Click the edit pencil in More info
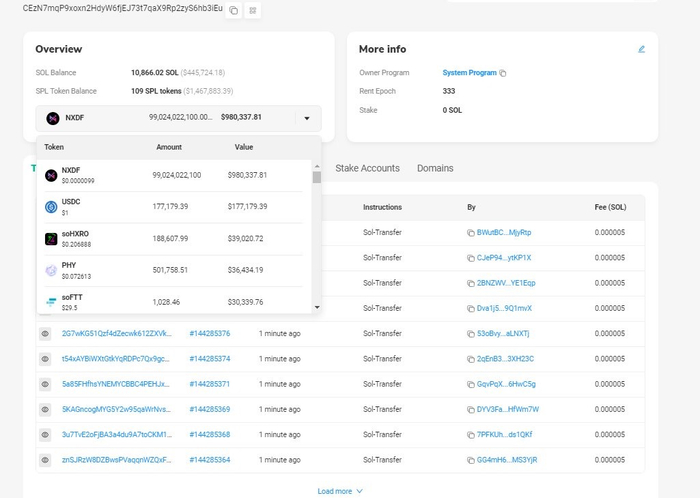 click(x=641, y=49)
